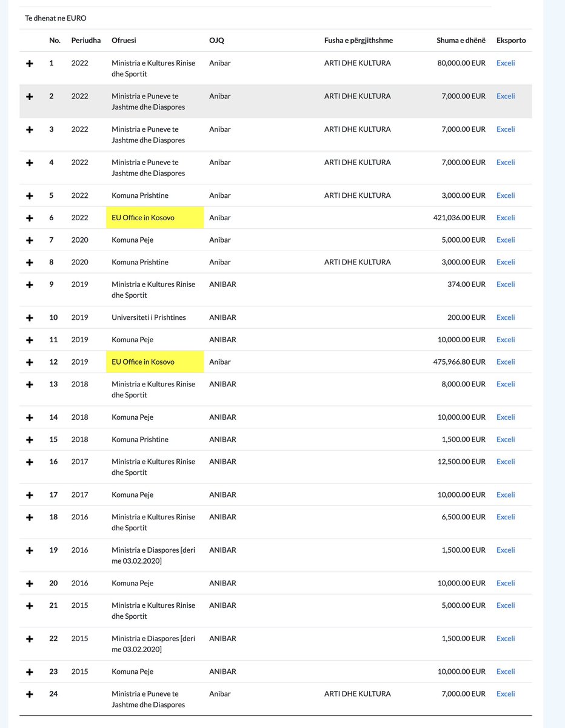This screenshot has height=728, width=565.
Task: Click the 12,500.00 EUR amount
Action: (461, 462)
